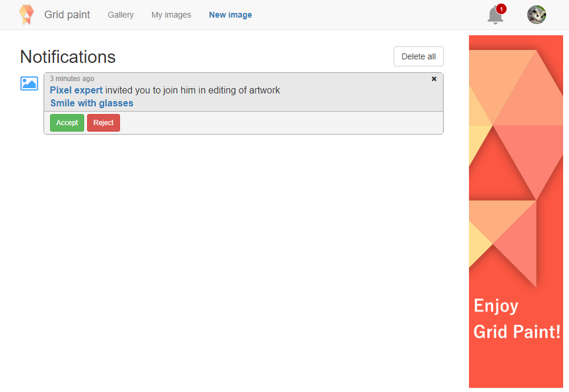Viewport: 569px width, 392px height.
Task: Open the Smile with glasses artwork link
Action: coord(92,103)
